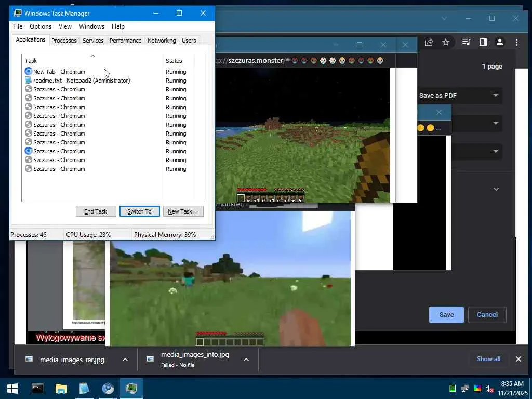
Task: Open Notepad2 from the taskbar
Action: 84,389
